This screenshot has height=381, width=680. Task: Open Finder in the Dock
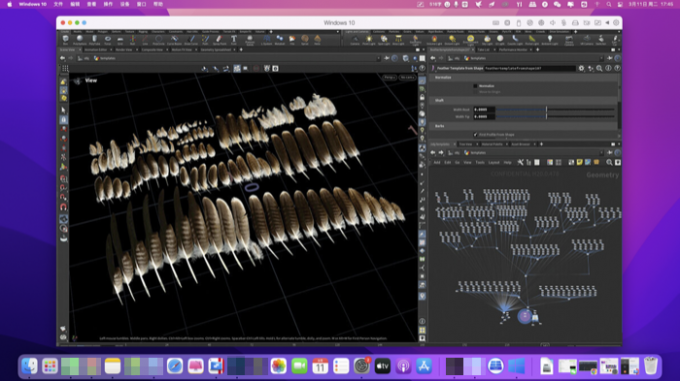[x=29, y=366]
